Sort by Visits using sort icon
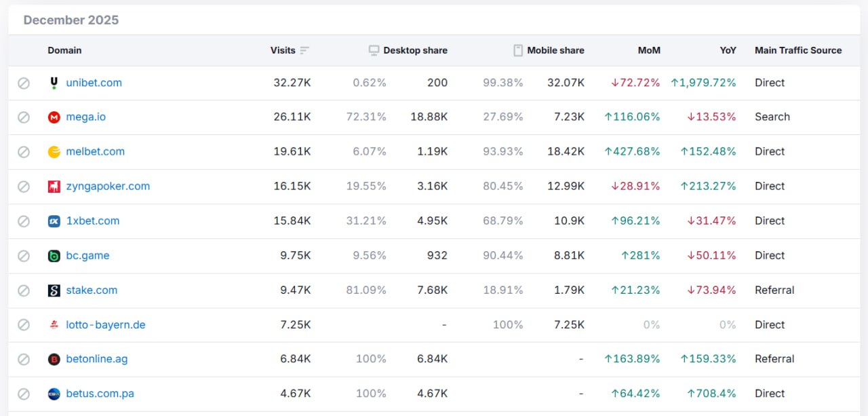The height and width of the screenshot is (416, 868). [304, 50]
